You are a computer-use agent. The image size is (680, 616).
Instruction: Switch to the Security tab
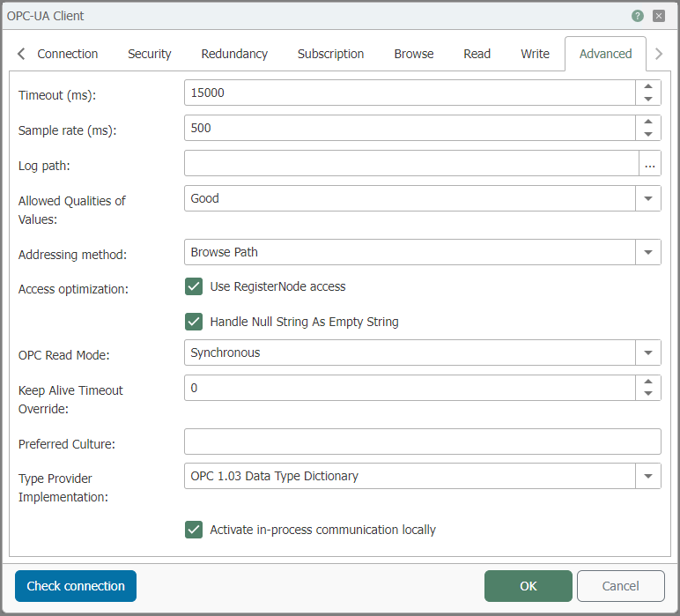point(150,54)
